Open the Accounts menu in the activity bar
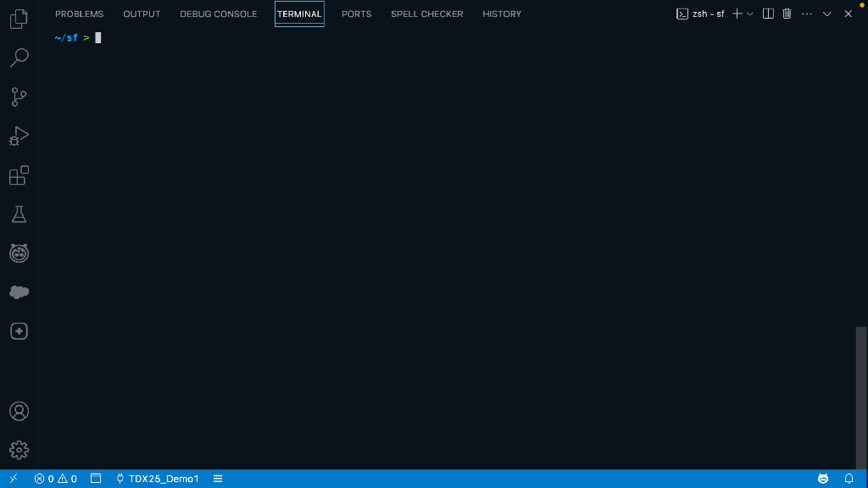The width and height of the screenshot is (868, 488). pos(19,411)
